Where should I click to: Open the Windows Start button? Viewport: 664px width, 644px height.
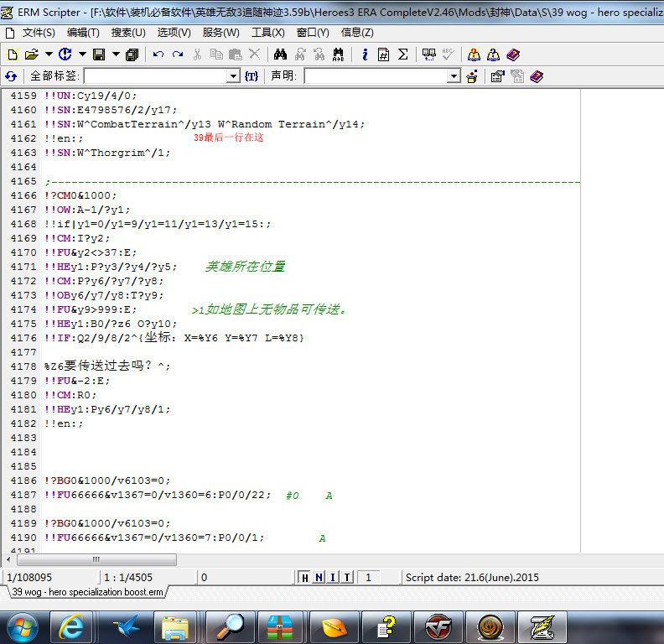(x=22, y=627)
